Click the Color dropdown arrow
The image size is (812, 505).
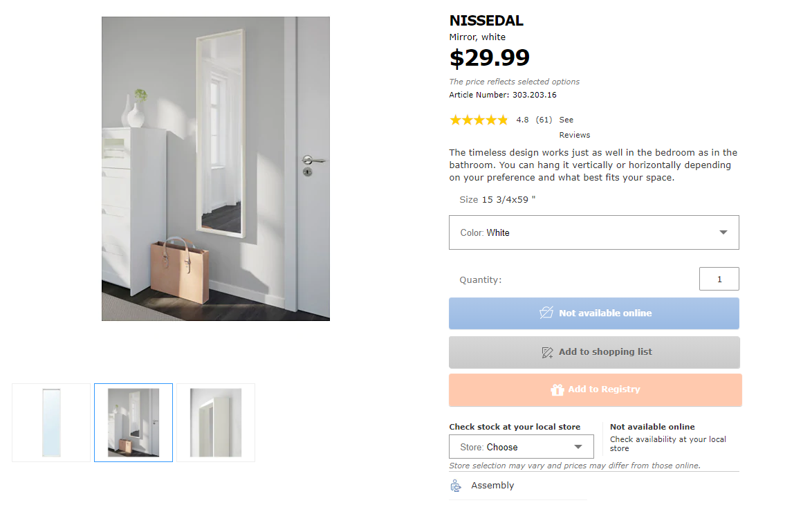[x=723, y=232]
